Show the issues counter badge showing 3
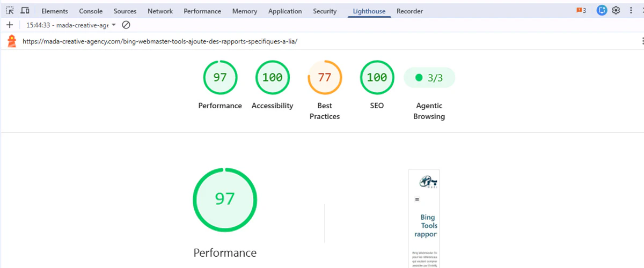 [x=581, y=11]
